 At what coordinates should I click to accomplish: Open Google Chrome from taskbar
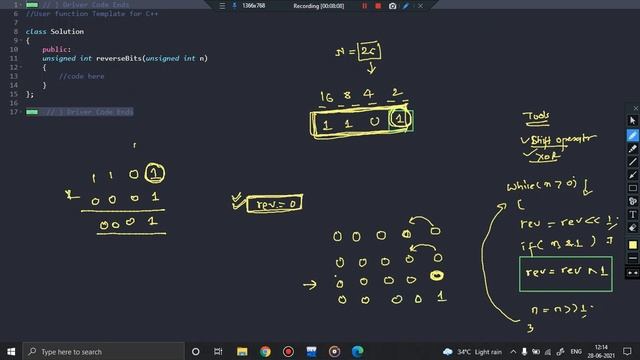265,351
